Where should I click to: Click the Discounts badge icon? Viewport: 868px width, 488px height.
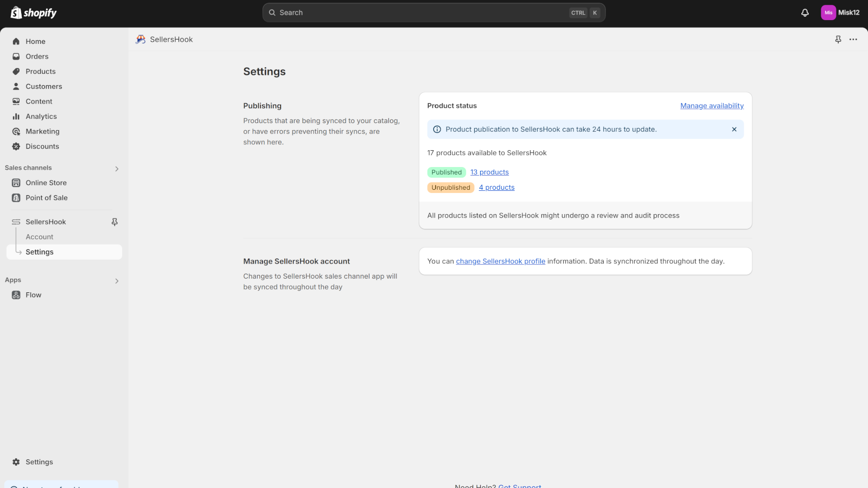(16, 146)
